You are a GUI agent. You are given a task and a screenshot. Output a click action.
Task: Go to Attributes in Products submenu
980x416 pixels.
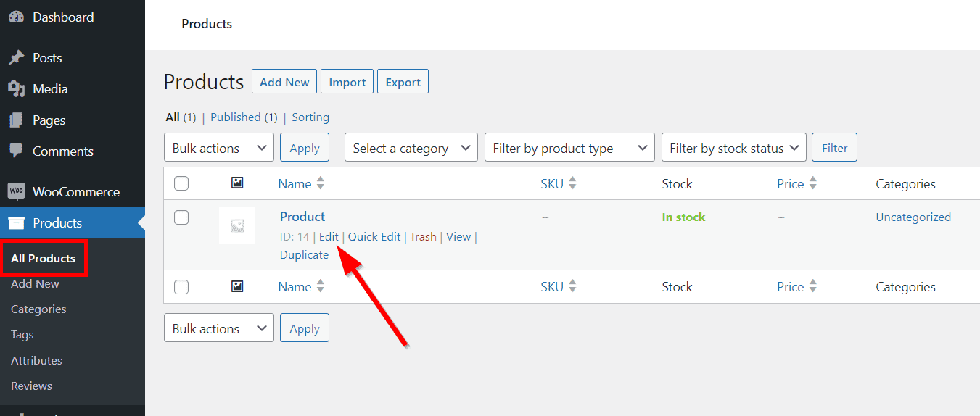[x=36, y=360]
